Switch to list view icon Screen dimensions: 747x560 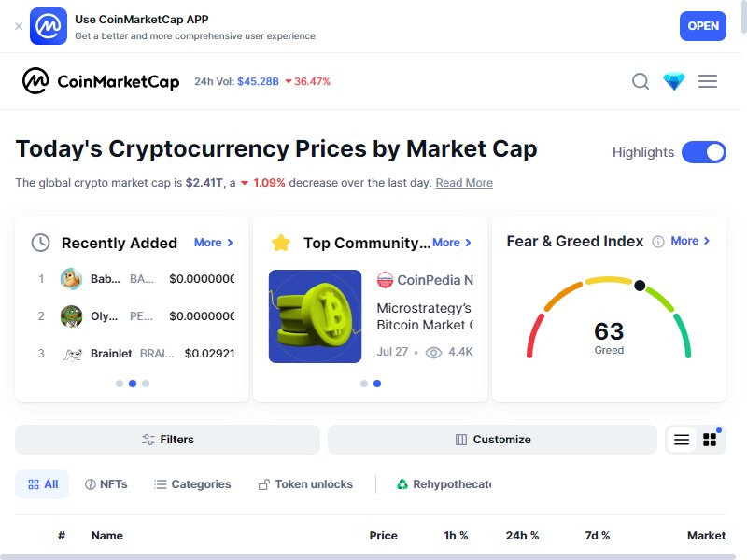pos(682,439)
